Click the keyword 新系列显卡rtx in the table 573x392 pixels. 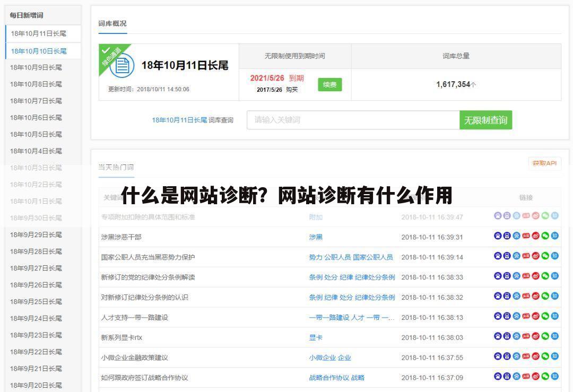point(121,337)
